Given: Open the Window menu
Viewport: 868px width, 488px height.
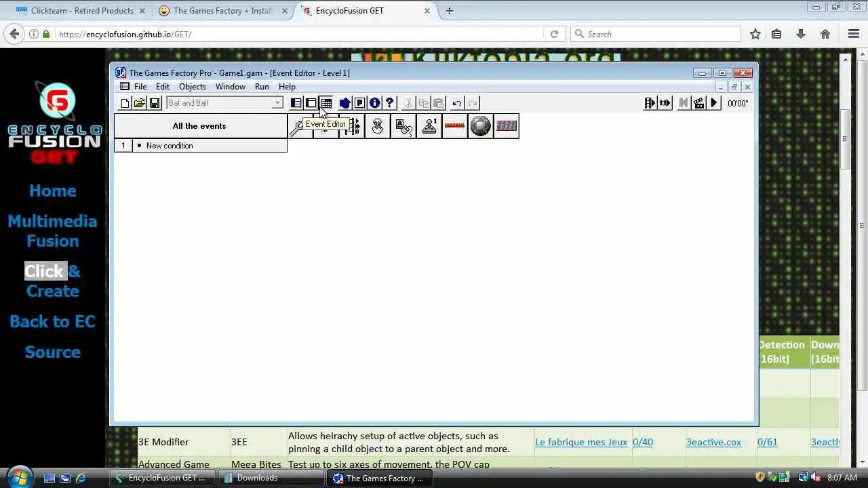Looking at the screenshot, I should [231, 87].
